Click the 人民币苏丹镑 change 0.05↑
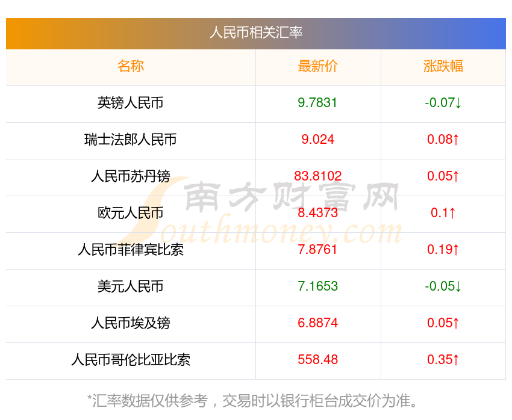 pyautogui.click(x=443, y=176)
